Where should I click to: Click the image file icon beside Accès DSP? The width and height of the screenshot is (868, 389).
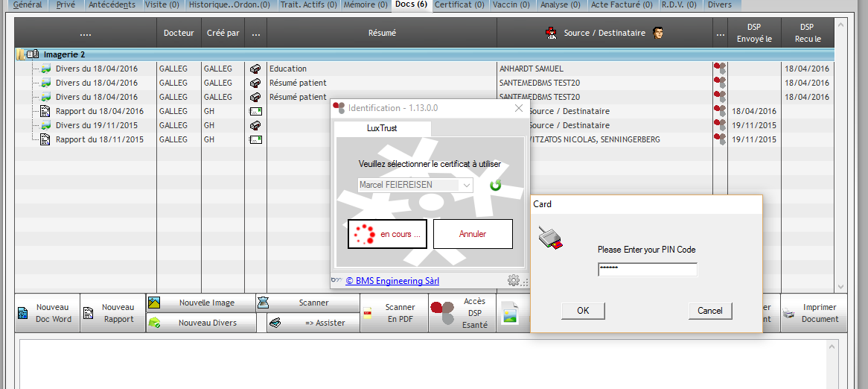point(510,314)
